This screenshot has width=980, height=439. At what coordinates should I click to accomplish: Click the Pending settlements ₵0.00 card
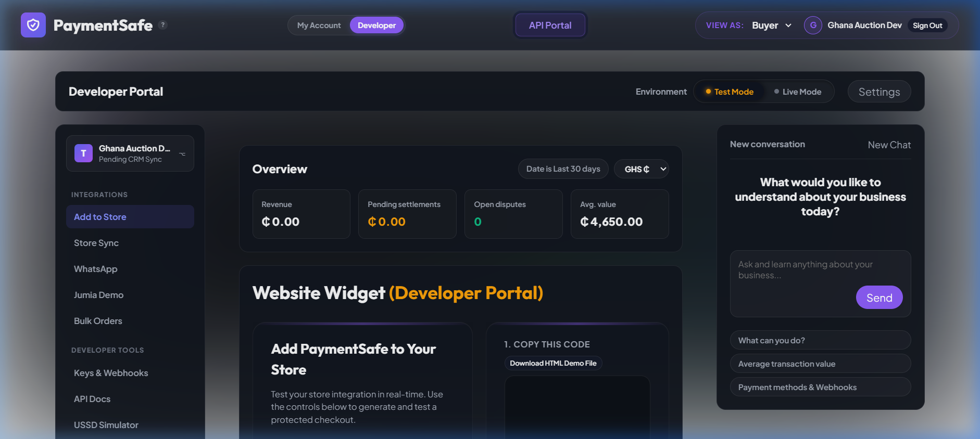407,214
